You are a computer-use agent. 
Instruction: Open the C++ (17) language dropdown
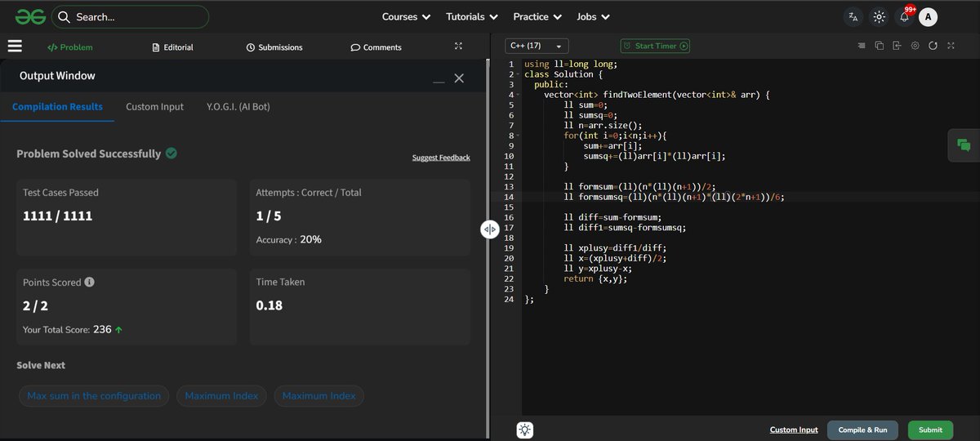tap(537, 46)
